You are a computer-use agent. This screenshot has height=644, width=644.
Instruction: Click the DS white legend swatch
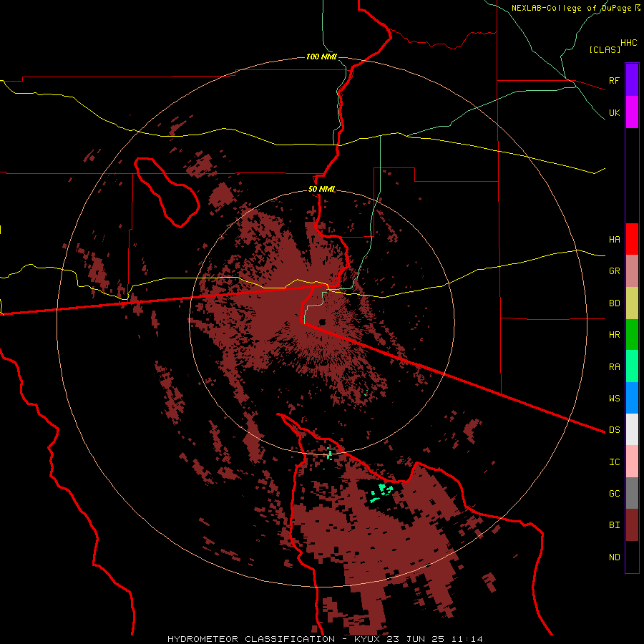(x=632, y=429)
